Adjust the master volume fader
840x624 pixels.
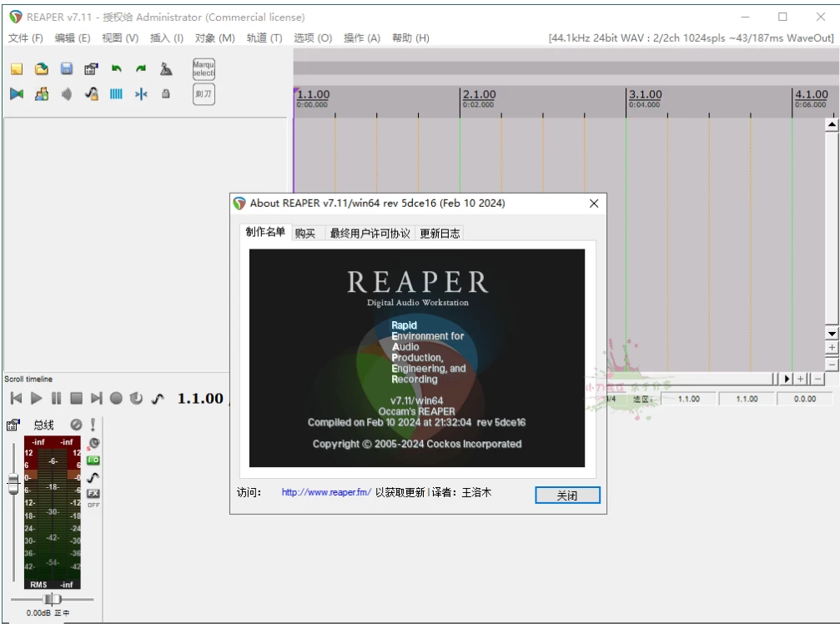13,482
